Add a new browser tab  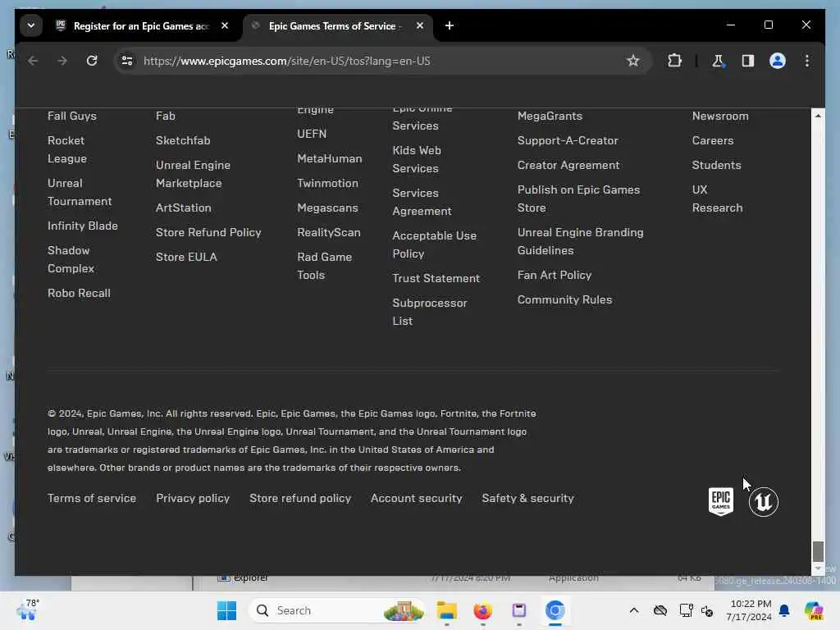[x=450, y=25]
